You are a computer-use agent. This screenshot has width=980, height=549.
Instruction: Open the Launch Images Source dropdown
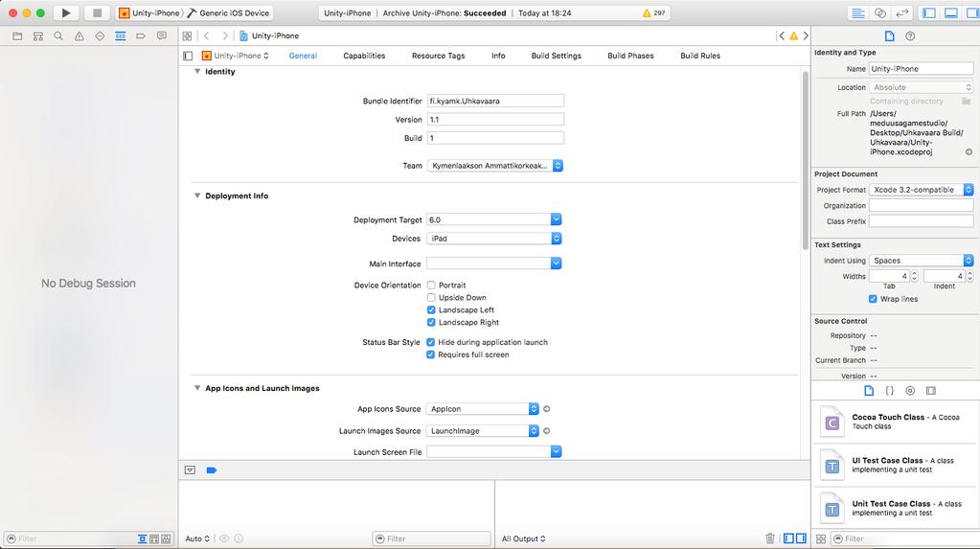[483, 431]
